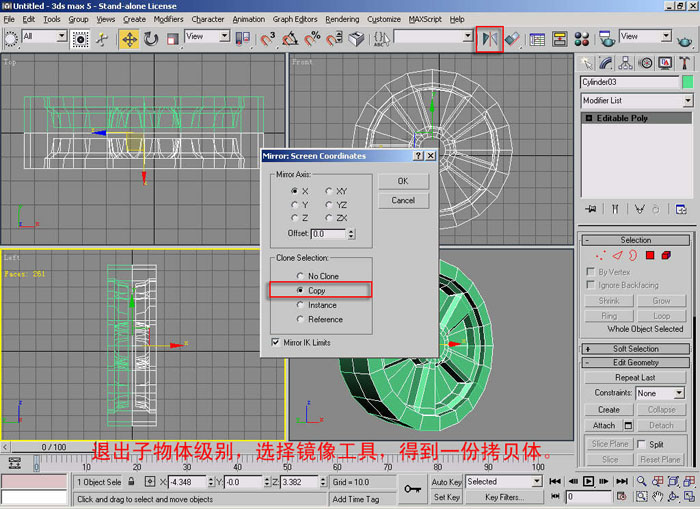Open the Character menu
Image resolution: width=700 pixels, height=509 pixels.
[x=208, y=19]
